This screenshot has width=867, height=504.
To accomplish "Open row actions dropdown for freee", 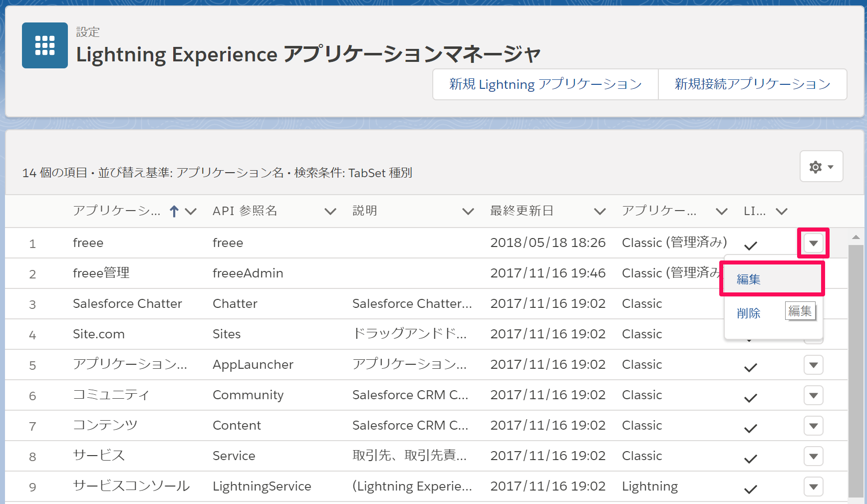I will [814, 244].
